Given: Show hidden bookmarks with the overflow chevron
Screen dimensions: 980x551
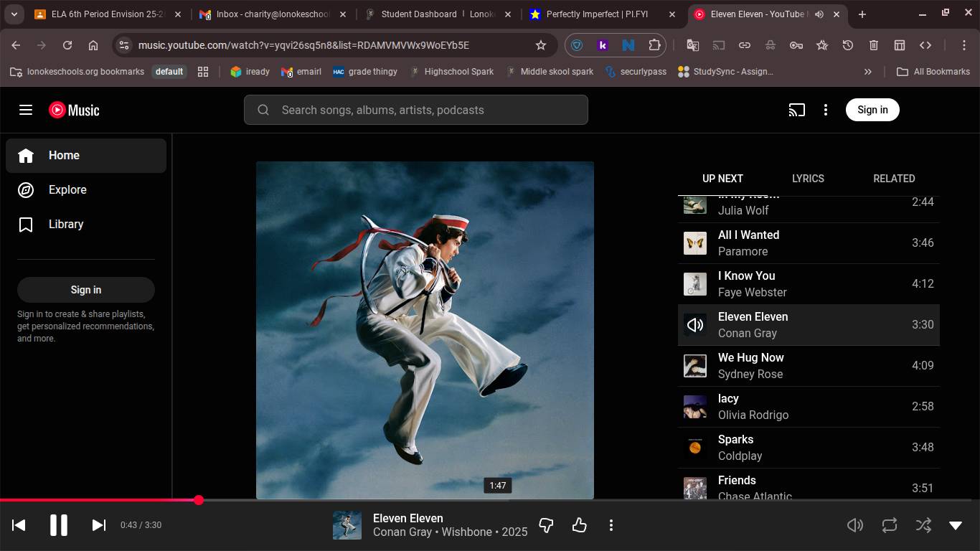Looking at the screenshot, I should [x=868, y=72].
